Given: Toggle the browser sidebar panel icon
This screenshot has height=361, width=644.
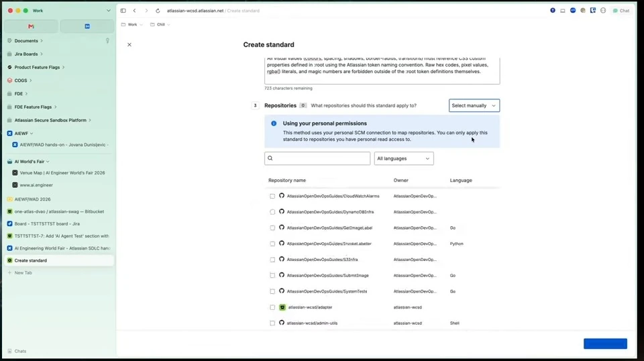Looking at the screenshot, I should pyautogui.click(x=123, y=11).
